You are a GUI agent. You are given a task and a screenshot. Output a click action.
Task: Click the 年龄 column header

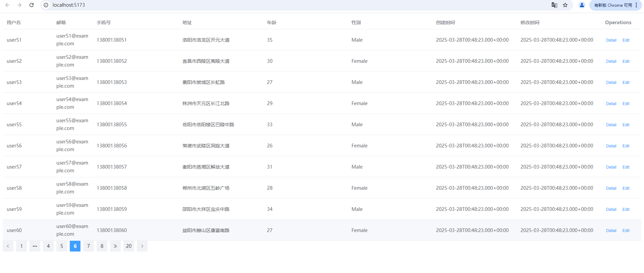tap(272, 22)
